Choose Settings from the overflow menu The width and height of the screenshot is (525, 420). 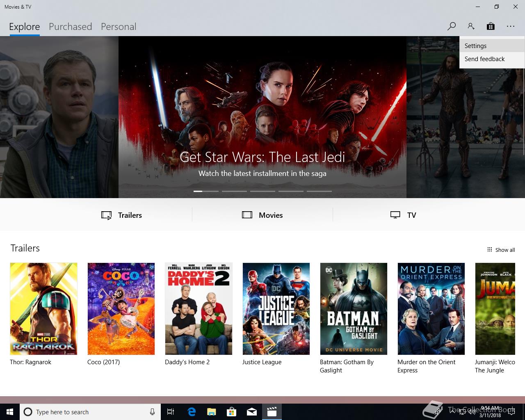492,46
